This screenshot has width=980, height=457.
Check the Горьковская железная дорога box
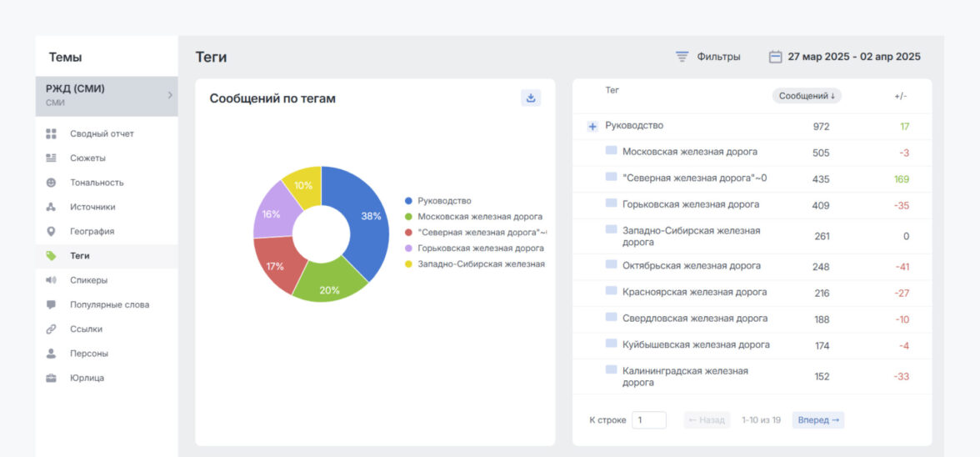(611, 203)
